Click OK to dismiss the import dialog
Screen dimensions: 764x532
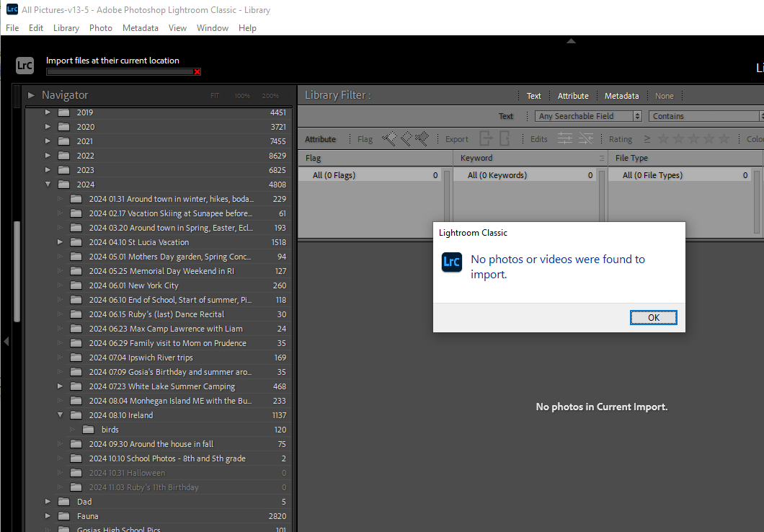click(653, 316)
